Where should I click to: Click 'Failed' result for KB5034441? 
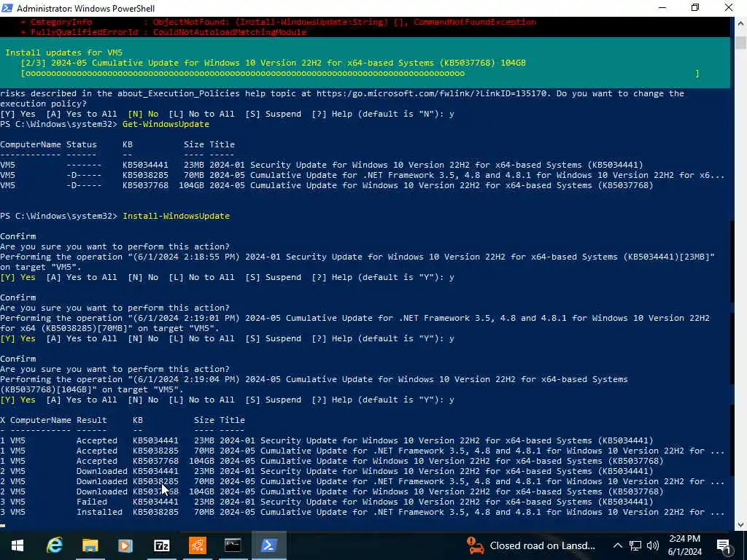[91, 502]
